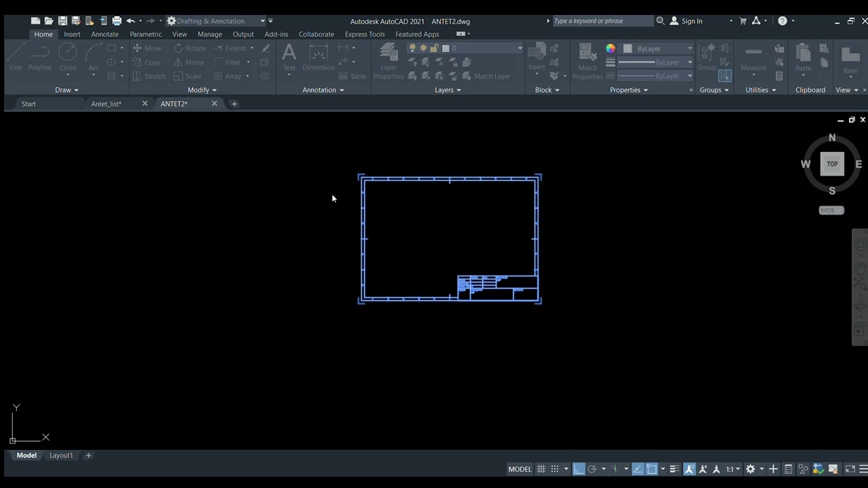The height and width of the screenshot is (488, 868).
Task: Click the layer 0 color square
Action: (x=446, y=48)
